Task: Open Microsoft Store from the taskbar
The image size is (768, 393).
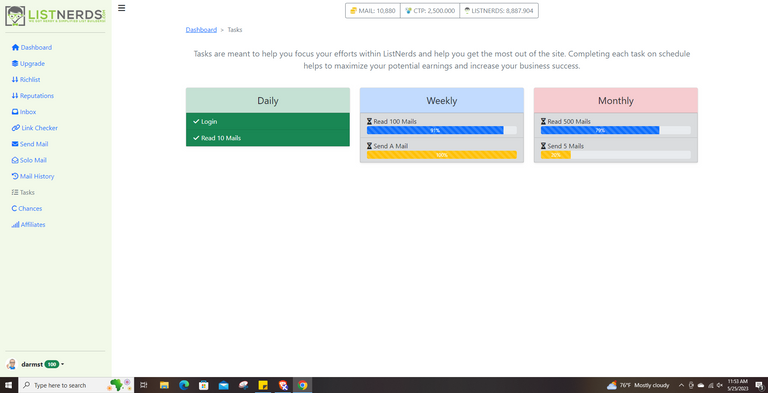Action: pyautogui.click(x=204, y=385)
